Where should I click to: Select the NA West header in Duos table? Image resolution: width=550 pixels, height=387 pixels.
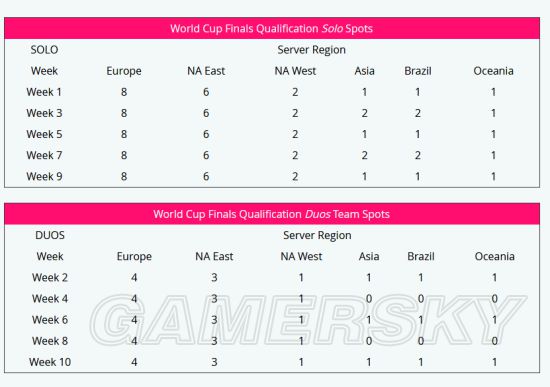pyautogui.click(x=301, y=256)
